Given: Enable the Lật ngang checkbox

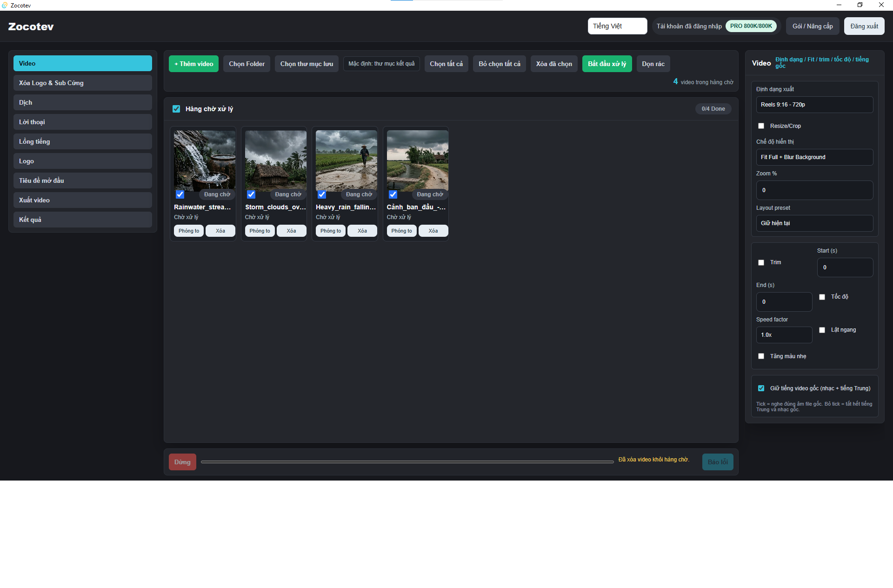Looking at the screenshot, I should point(822,330).
